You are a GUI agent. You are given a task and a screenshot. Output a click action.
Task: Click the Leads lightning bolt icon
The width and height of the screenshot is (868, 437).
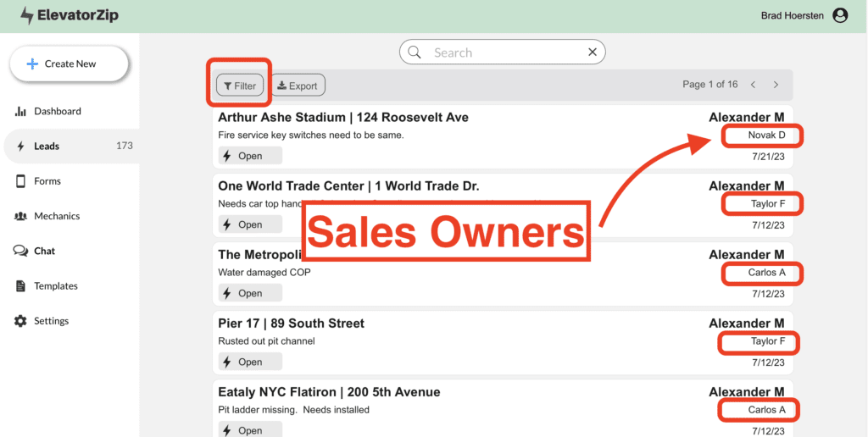point(21,146)
